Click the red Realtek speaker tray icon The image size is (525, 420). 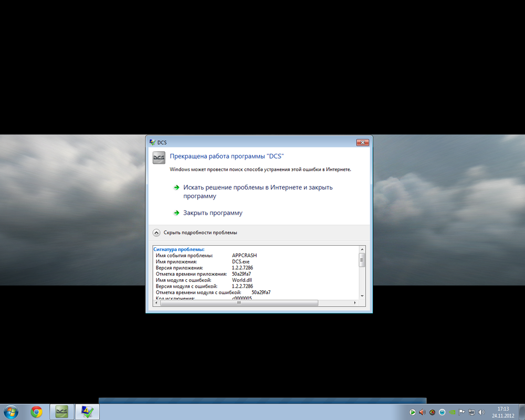tap(422, 412)
